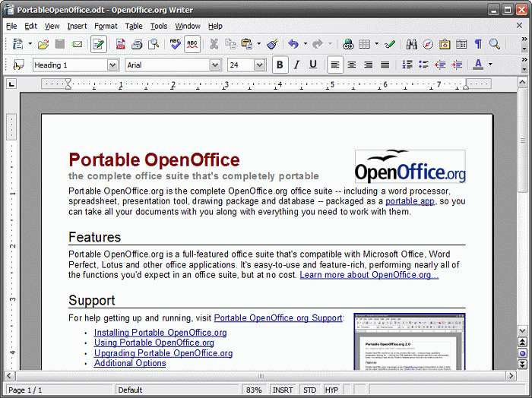Click the Insert Table icon

(x=364, y=44)
